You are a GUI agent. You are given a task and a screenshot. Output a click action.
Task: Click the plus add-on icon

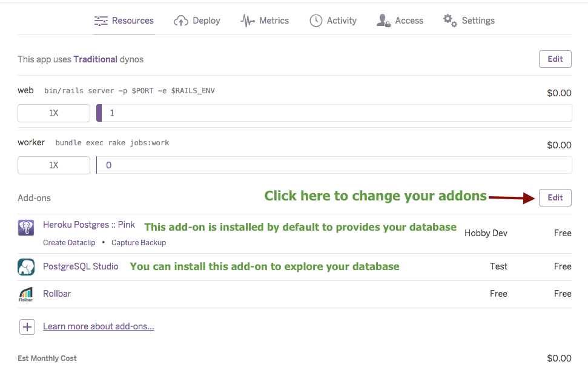[x=27, y=327]
